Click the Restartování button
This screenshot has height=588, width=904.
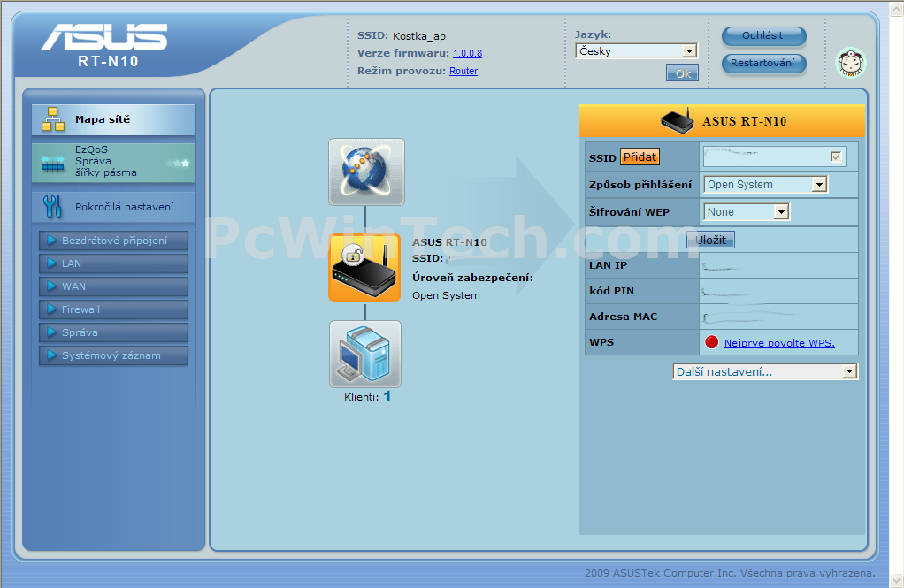(x=764, y=64)
